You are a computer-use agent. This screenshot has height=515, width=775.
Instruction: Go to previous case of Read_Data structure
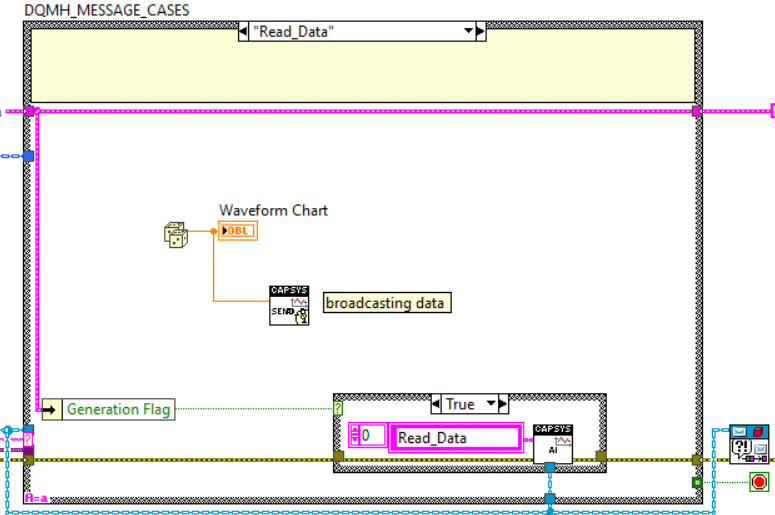tap(243, 31)
